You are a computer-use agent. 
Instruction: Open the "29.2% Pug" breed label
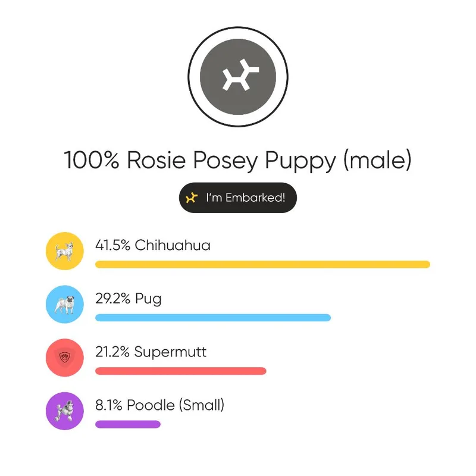129,299
